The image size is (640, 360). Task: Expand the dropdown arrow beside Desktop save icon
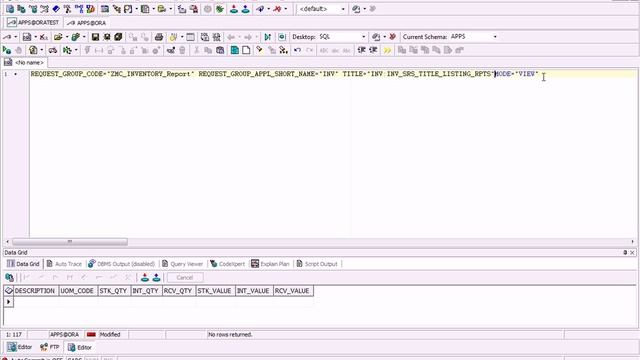384,37
